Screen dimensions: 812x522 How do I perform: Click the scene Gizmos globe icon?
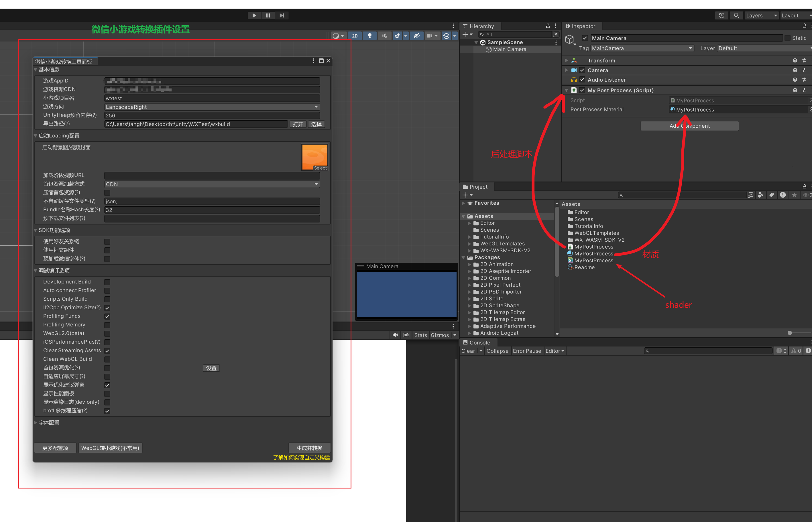pos(446,36)
